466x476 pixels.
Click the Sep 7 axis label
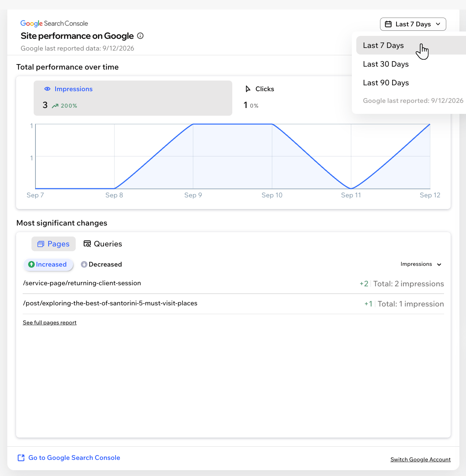[35, 195]
